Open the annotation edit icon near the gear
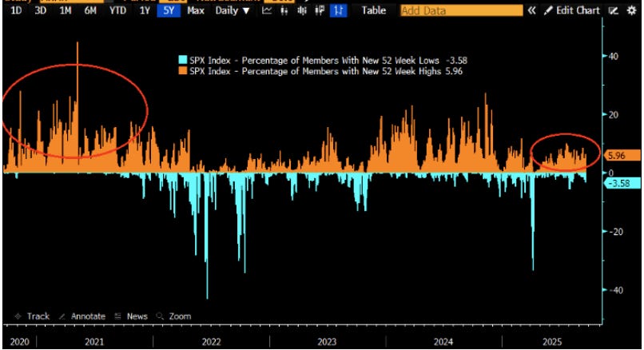The width and height of the screenshot is (644, 350). pos(614,10)
